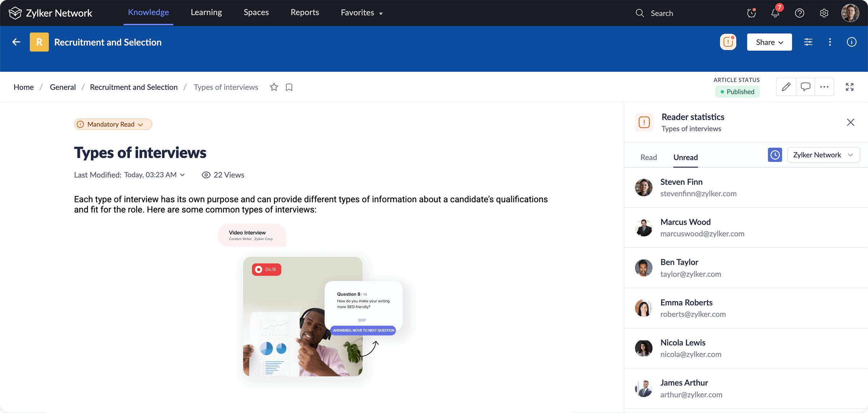
Task: Click the manual info circle icon
Action: (851, 42)
